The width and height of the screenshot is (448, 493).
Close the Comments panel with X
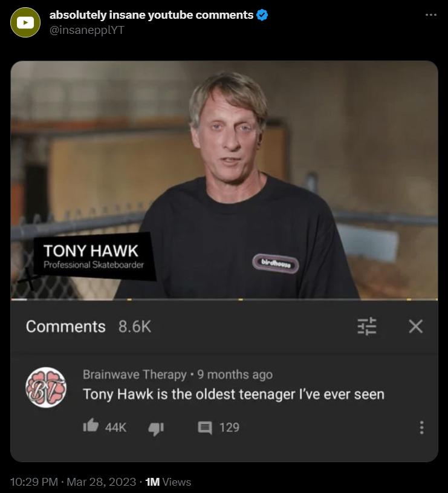(415, 326)
